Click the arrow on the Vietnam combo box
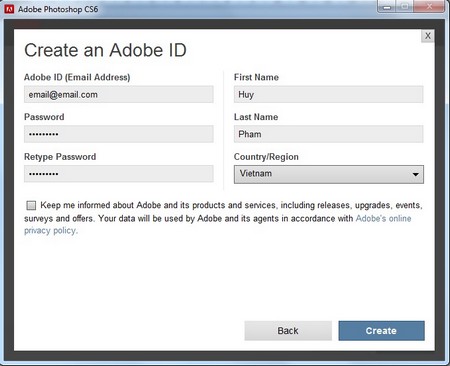Image resolution: width=450 pixels, height=366 pixels. point(415,174)
